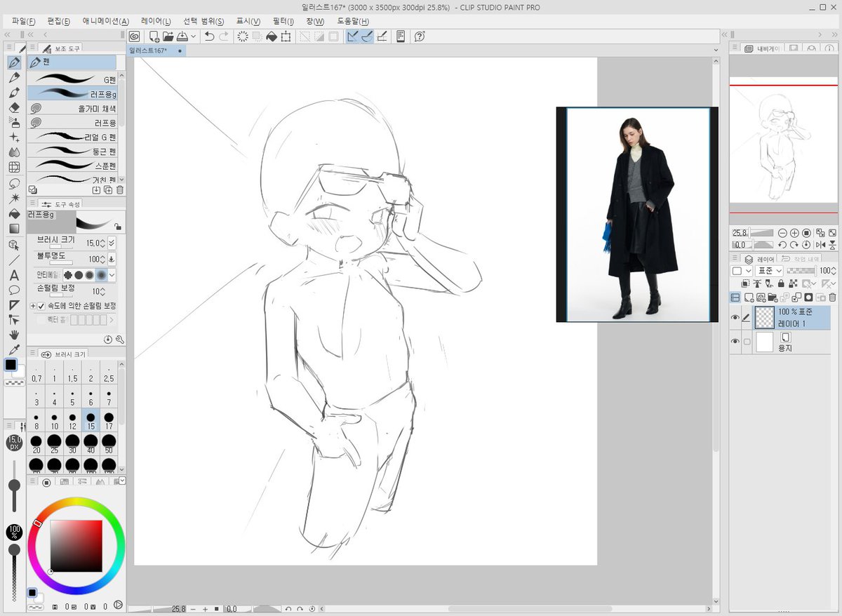Toggle the lock layer icon

pyautogui.click(x=782, y=283)
